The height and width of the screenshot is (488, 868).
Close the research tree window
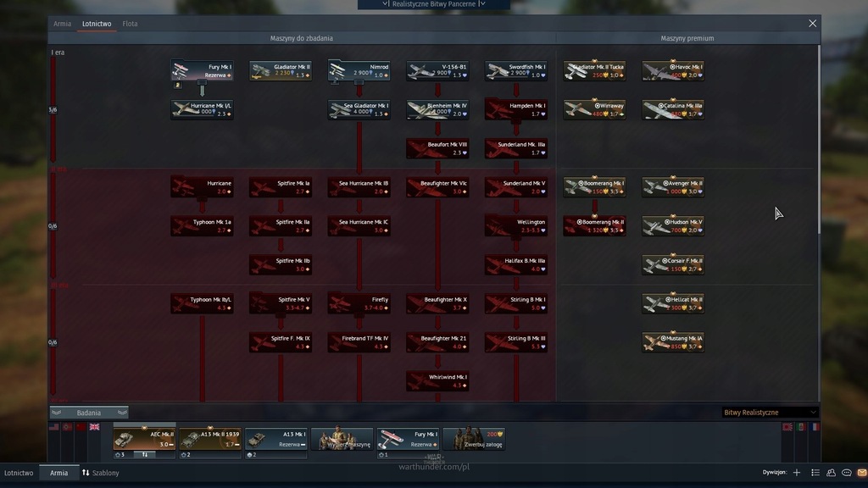point(812,23)
